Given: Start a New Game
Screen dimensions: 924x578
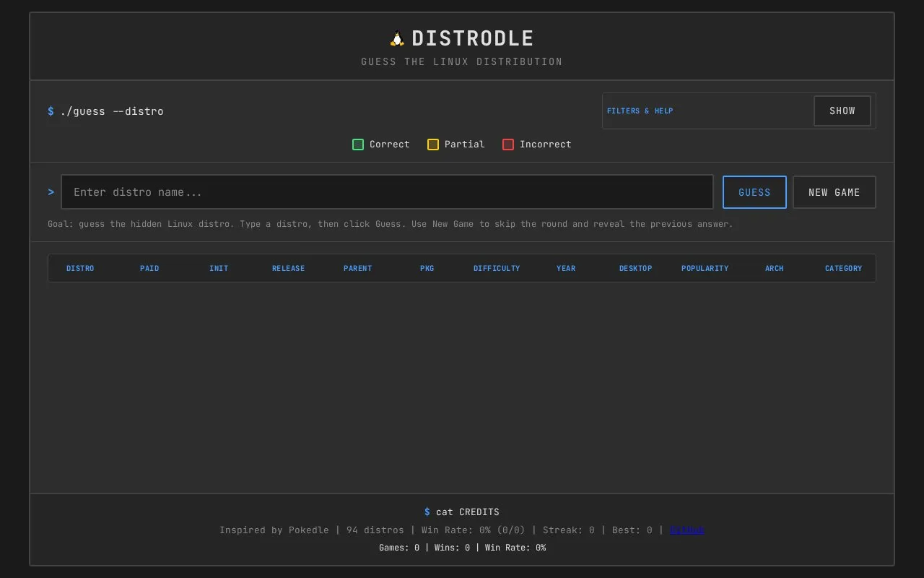Looking at the screenshot, I should click(x=834, y=192).
